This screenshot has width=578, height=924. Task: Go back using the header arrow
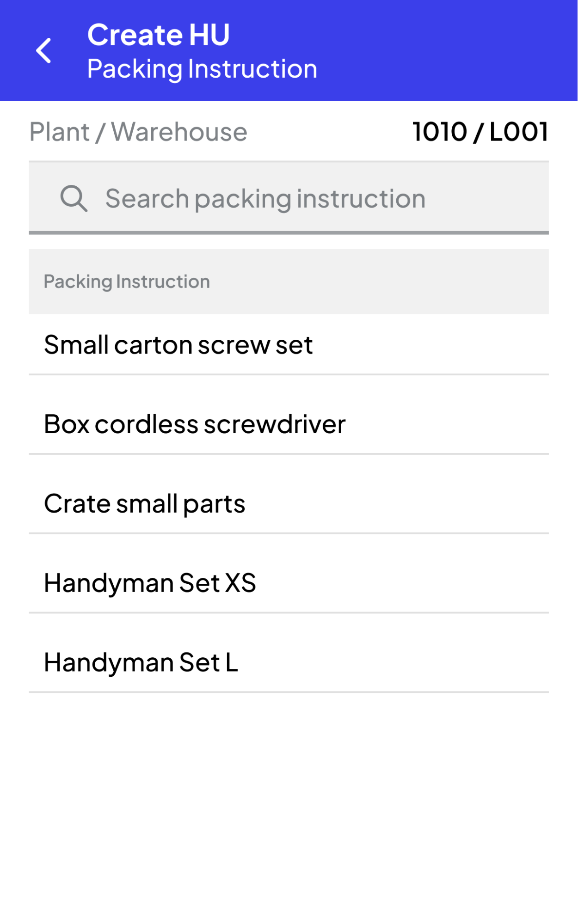pyautogui.click(x=44, y=50)
